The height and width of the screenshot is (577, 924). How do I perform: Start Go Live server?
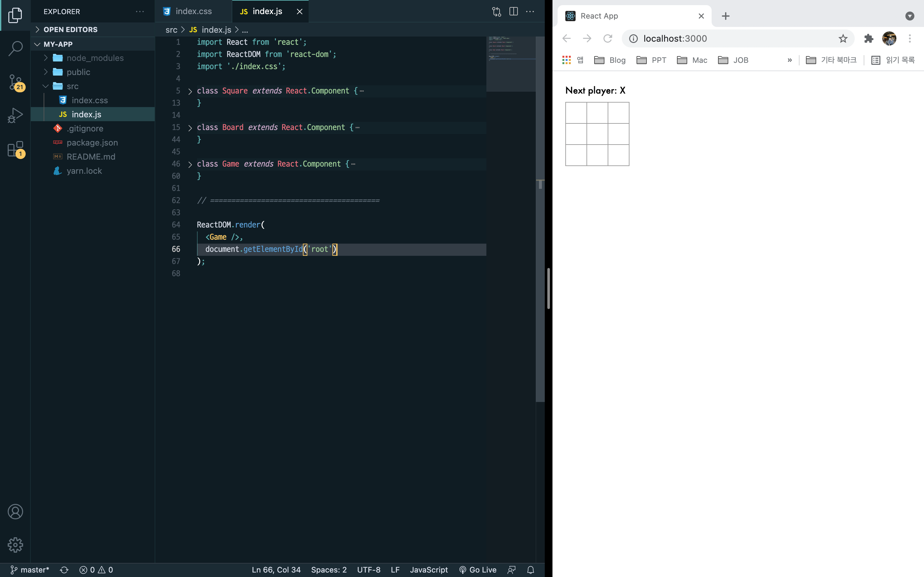478,570
